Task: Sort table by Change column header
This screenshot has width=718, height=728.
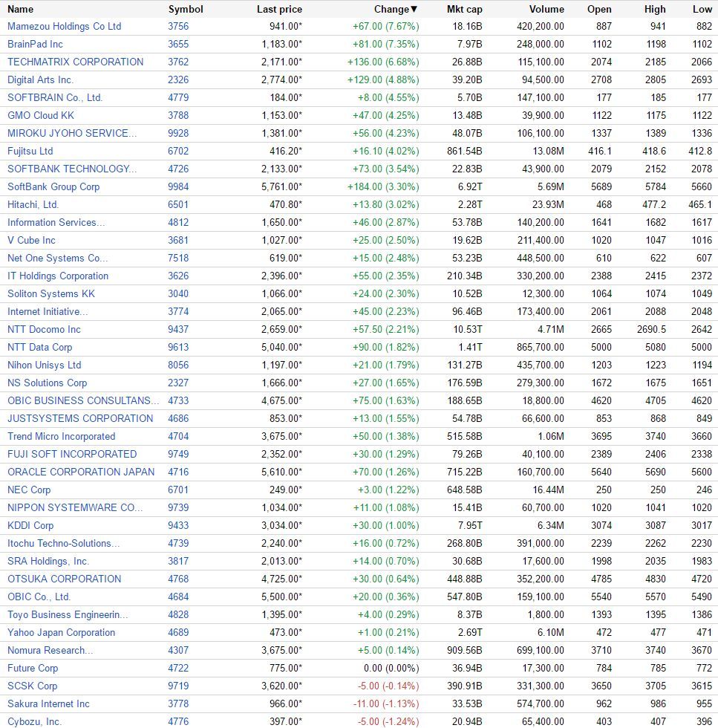Action: pos(396,9)
